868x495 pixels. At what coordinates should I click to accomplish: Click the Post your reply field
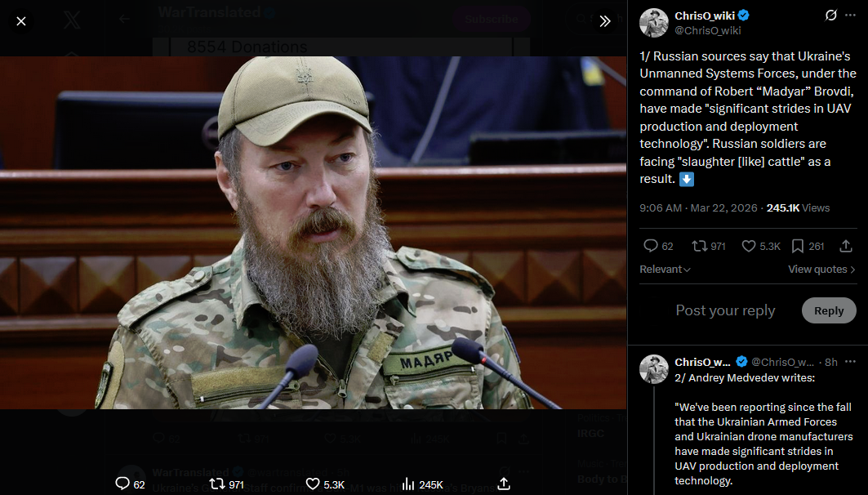click(x=725, y=310)
